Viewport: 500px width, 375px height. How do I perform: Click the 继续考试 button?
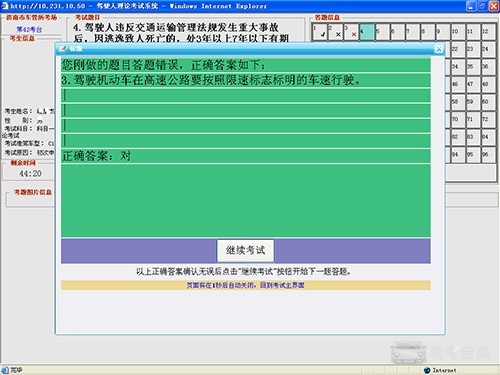pyautogui.click(x=245, y=250)
